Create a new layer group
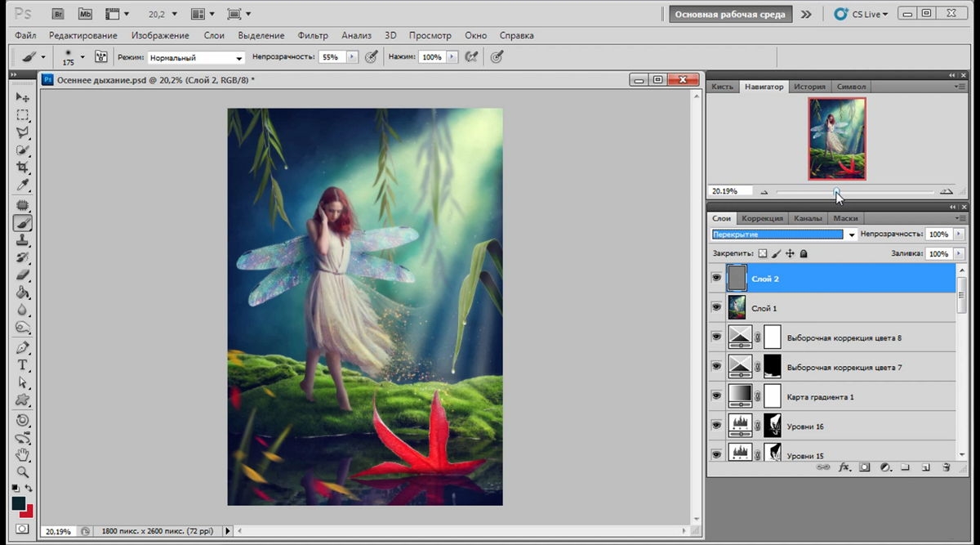This screenshot has height=545, width=980. point(905,467)
